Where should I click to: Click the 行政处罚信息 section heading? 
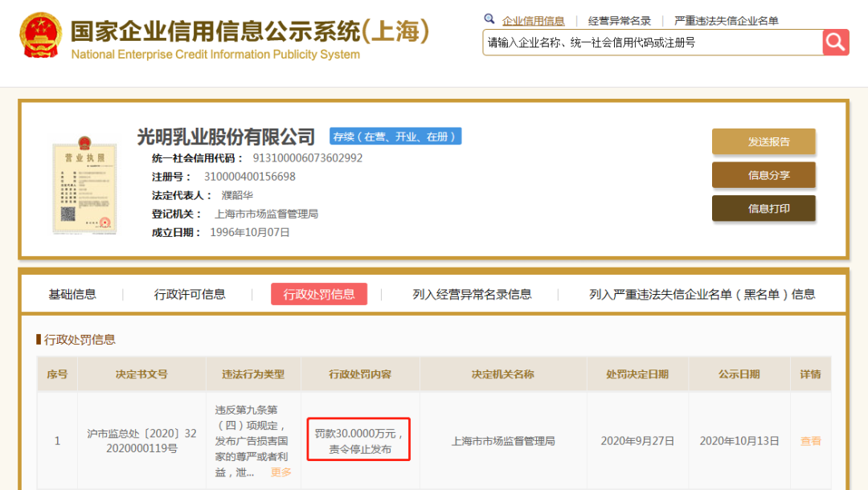click(x=79, y=340)
